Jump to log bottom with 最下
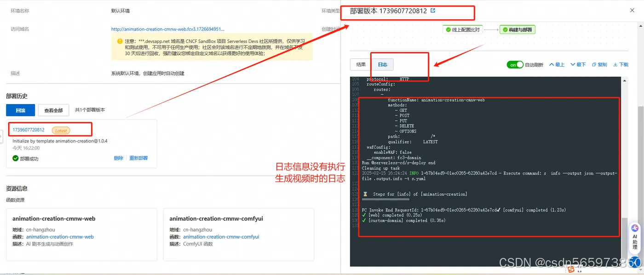Screen dimensions: 644x275 pos(578,65)
